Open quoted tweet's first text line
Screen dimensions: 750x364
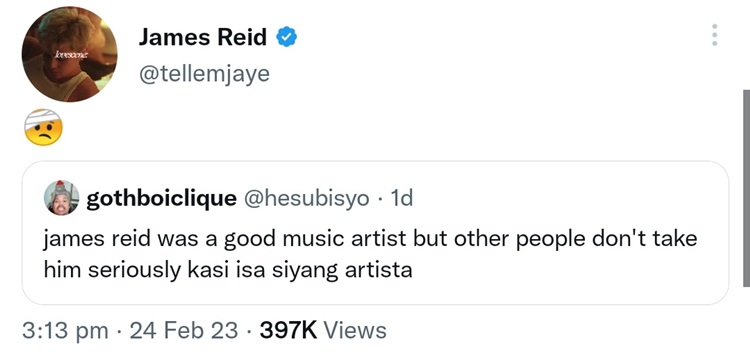tap(370, 239)
